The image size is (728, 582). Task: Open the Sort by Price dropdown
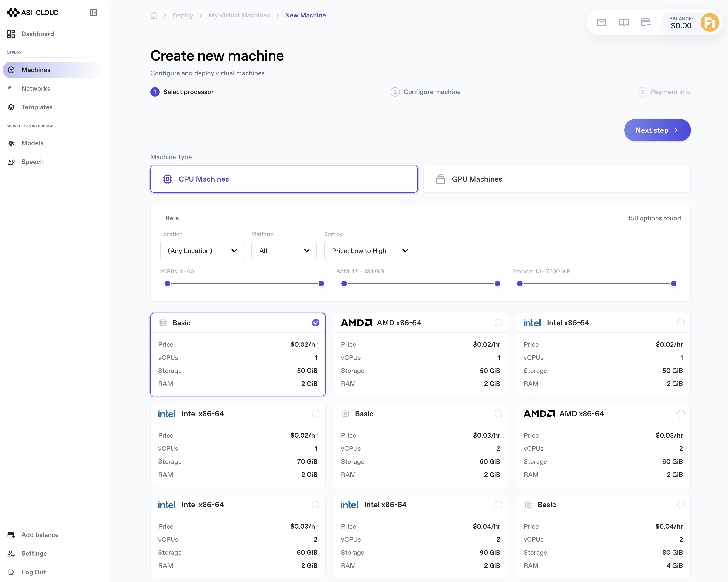(x=369, y=251)
